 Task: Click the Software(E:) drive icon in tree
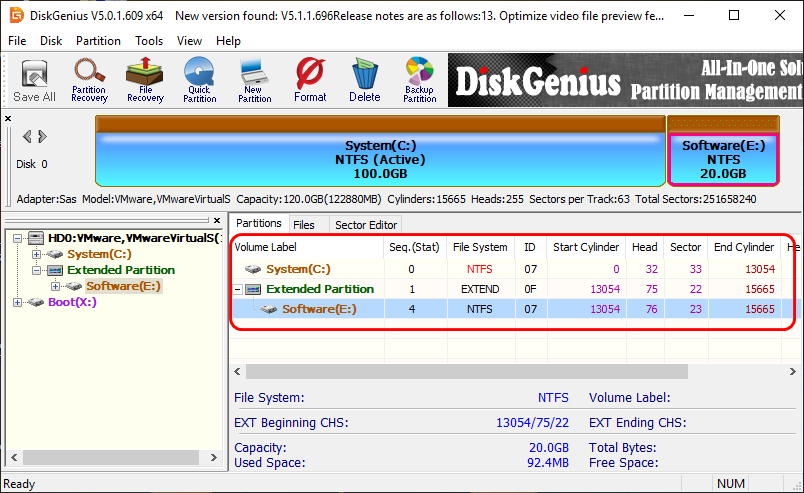tap(74, 286)
